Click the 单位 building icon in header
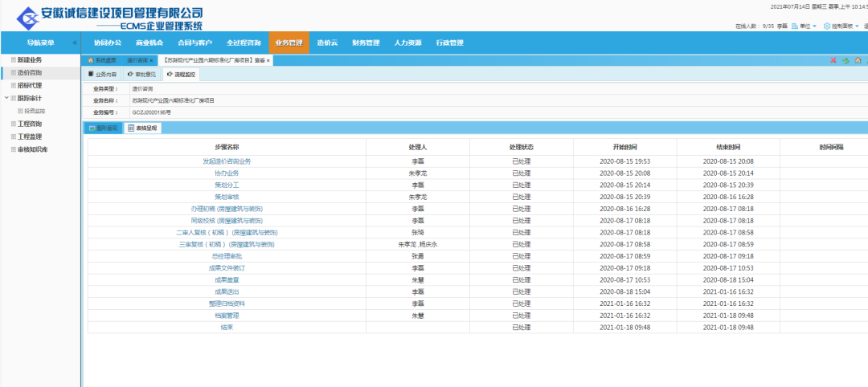868x387 pixels. tap(795, 26)
